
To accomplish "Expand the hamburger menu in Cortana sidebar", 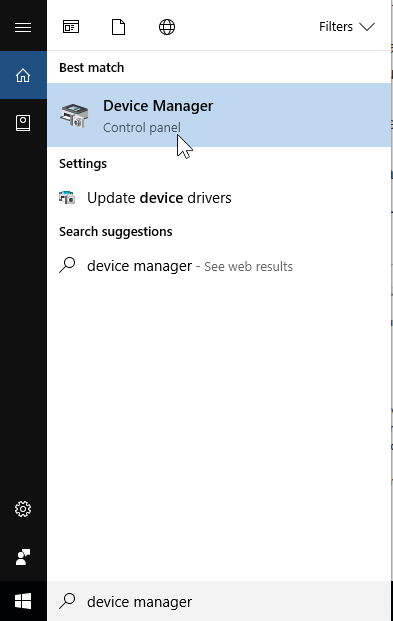I will click(23, 27).
